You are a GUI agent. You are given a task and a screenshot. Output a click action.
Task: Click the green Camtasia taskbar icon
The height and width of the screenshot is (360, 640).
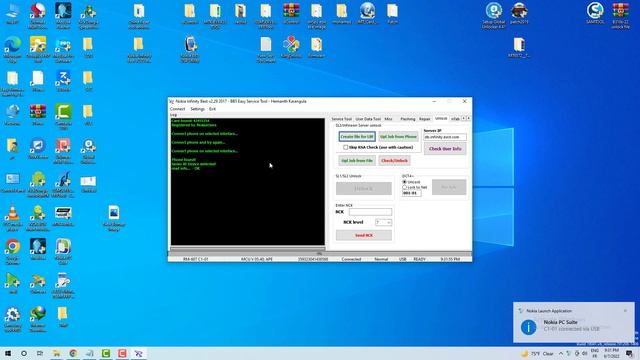[x=106, y=353]
